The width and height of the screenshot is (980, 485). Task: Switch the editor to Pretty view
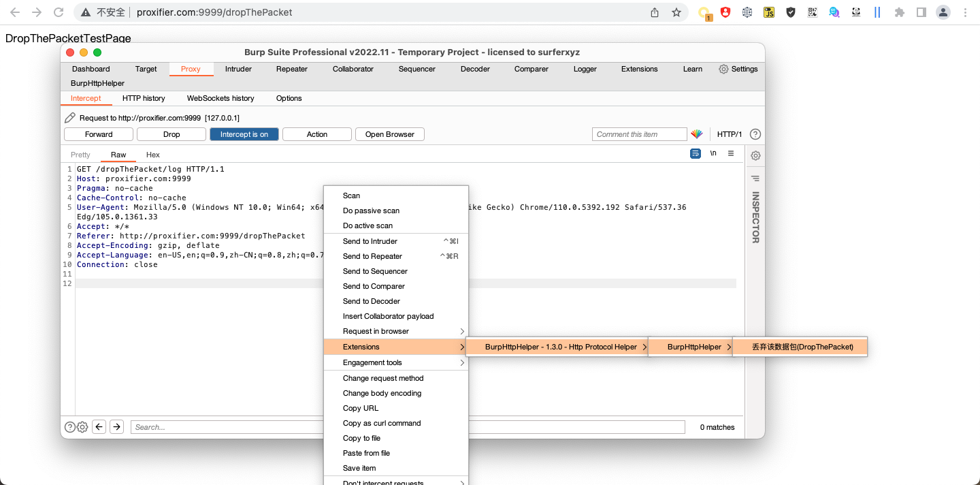[x=80, y=155]
